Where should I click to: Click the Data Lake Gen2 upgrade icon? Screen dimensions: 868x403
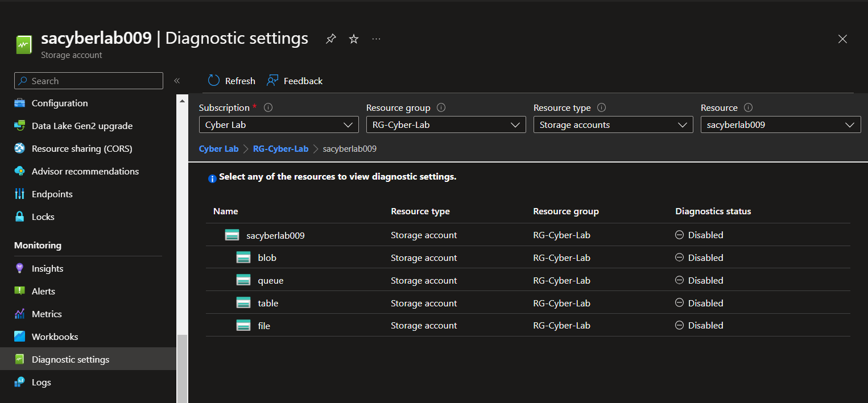20,126
